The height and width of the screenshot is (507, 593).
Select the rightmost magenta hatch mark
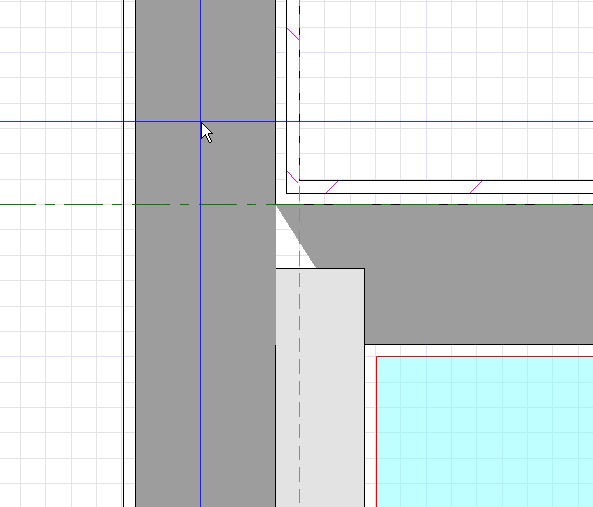[476, 187]
